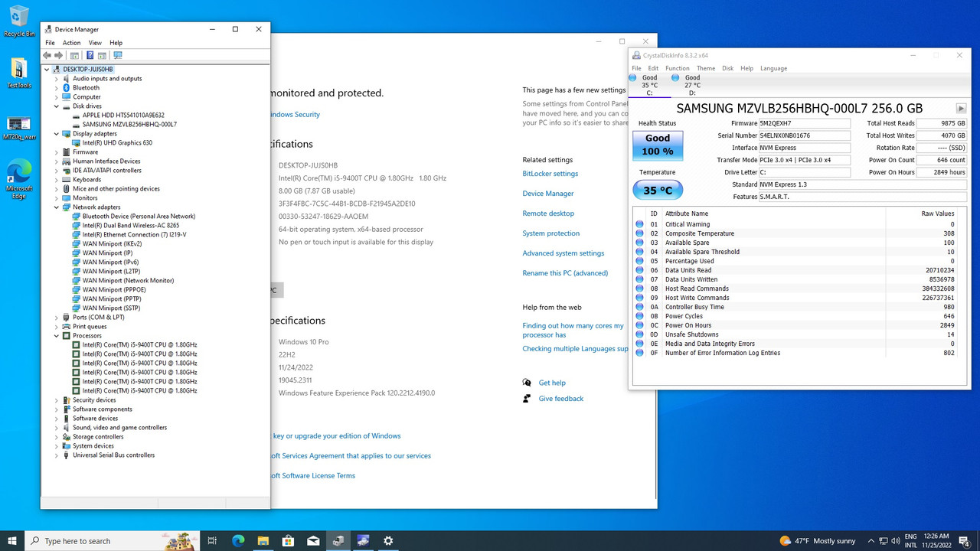Select Intel(R) Ethernet Connection (7) I219-V
The image size is (980, 551).
pos(134,235)
